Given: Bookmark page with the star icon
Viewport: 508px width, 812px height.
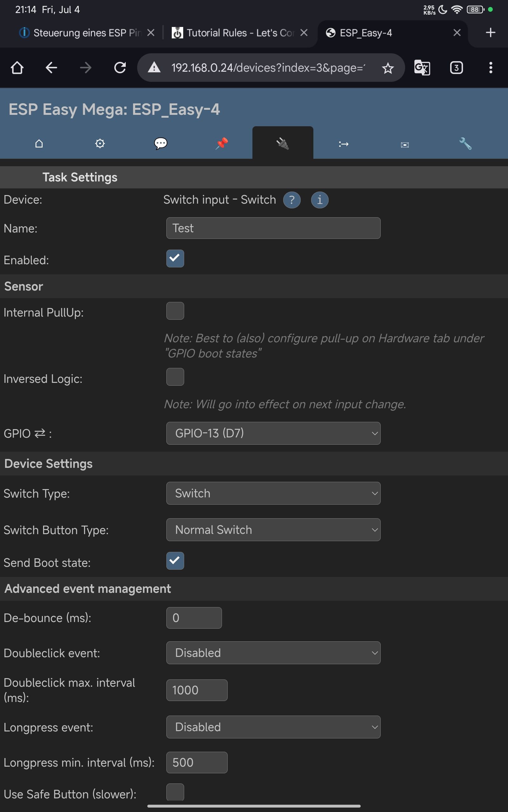Looking at the screenshot, I should click(388, 68).
